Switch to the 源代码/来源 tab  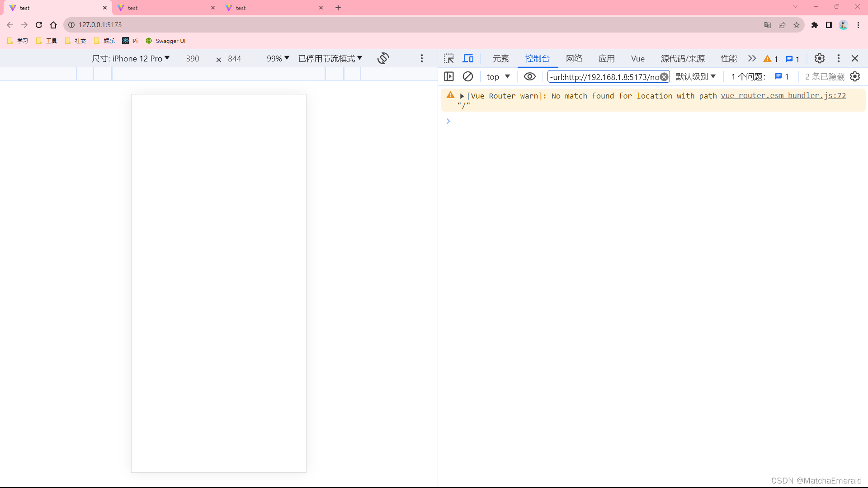(683, 59)
